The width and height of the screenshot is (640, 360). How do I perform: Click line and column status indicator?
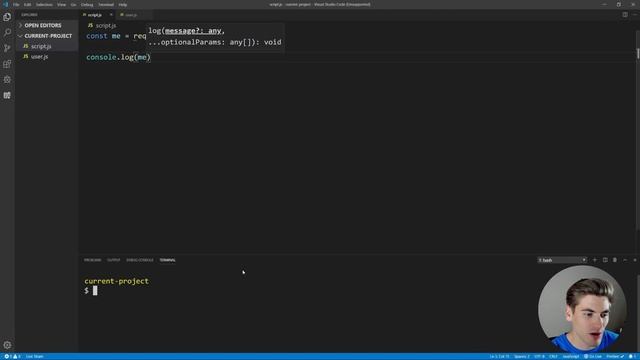coord(499,356)
